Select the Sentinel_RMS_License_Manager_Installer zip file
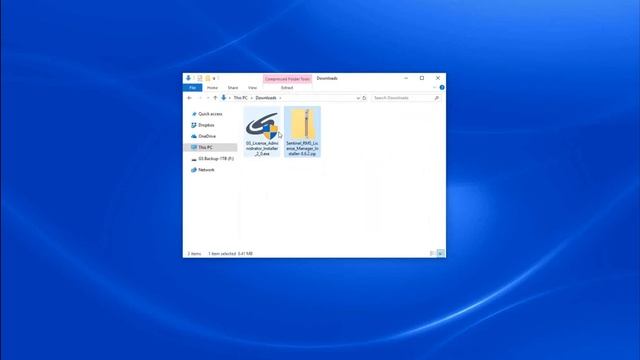The height and width of the screenshot is (360, 640). click(x=302, y=132)
